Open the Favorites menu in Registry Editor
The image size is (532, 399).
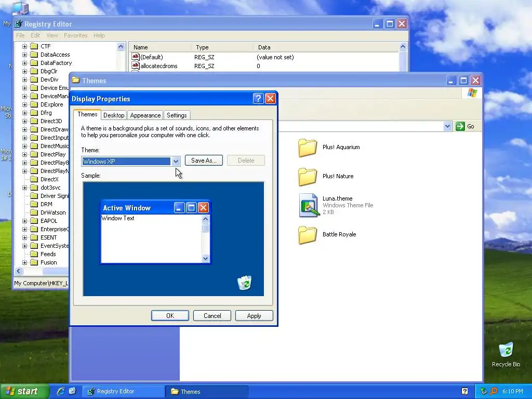(x=76, y=35)
